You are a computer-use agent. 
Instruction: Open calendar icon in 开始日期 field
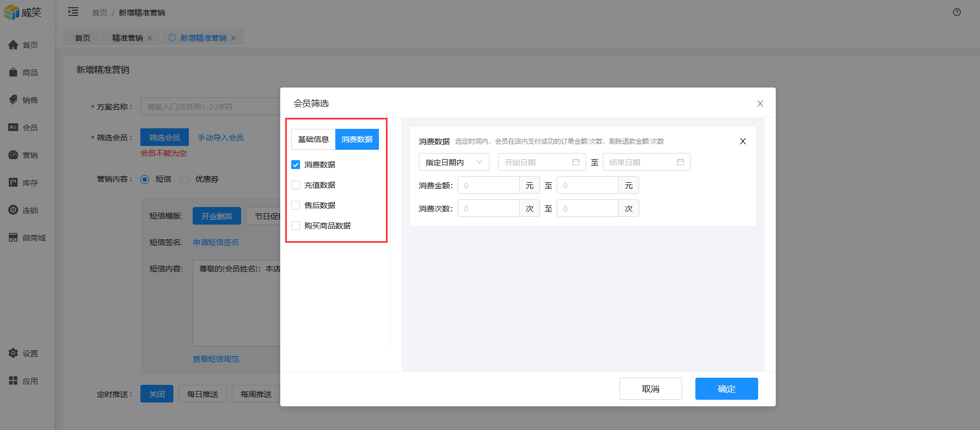point(576,162)
